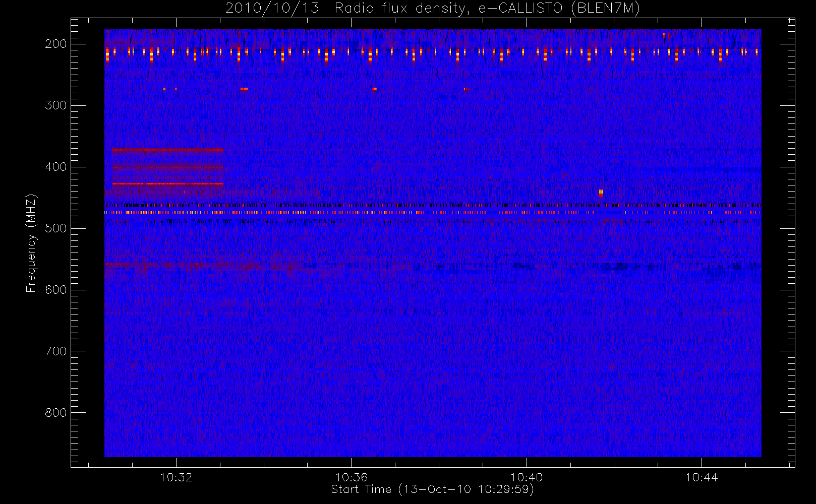The height and width of the screenshot is (504, 816).
Task: Click the 800 frequency tick label
Action: tap(56, 413)
